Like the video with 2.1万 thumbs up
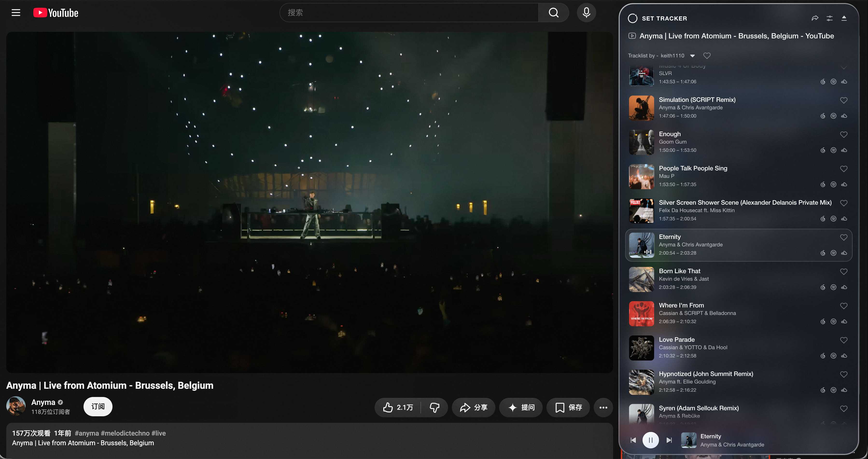The height and width of the screenshot is (459, 868). 398,407
